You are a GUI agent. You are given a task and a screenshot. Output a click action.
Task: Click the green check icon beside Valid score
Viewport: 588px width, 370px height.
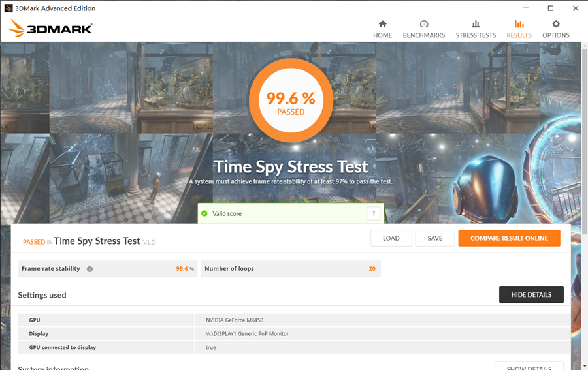point(204,213)
